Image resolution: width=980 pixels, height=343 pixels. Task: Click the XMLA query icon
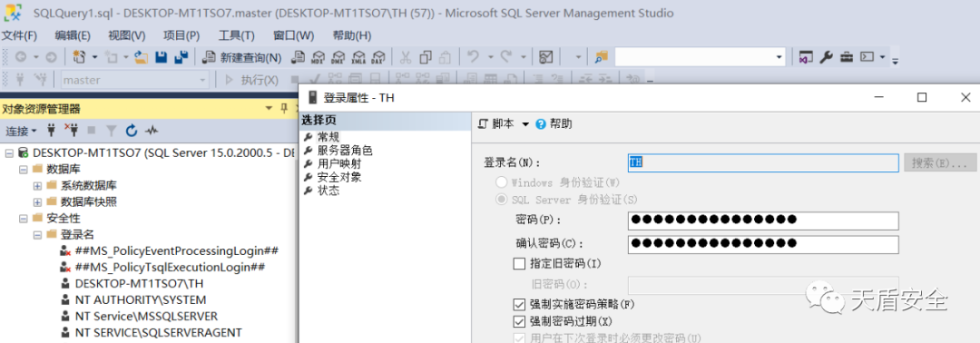[358, 57]
